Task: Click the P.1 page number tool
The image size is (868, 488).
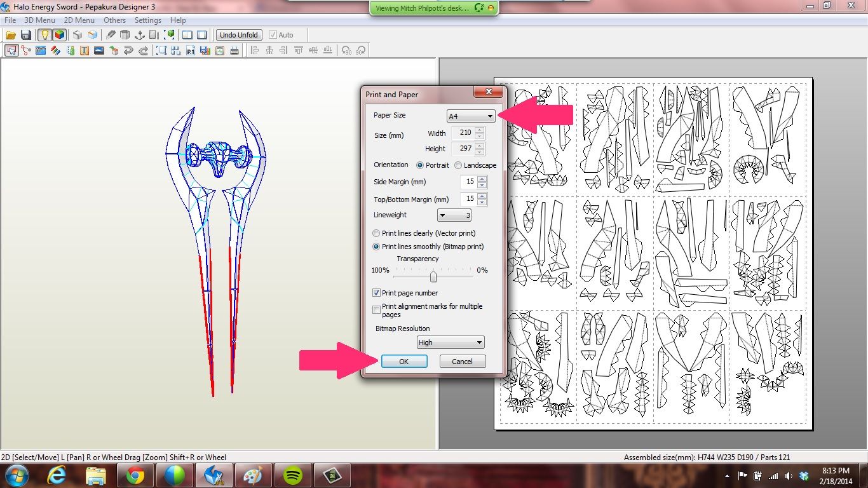Action: point(191,50)
